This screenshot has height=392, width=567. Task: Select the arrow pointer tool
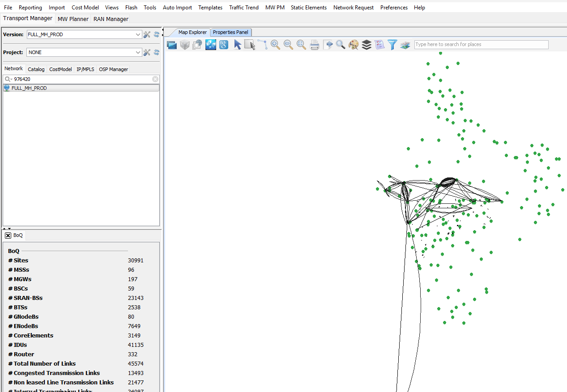pos(237,45)
